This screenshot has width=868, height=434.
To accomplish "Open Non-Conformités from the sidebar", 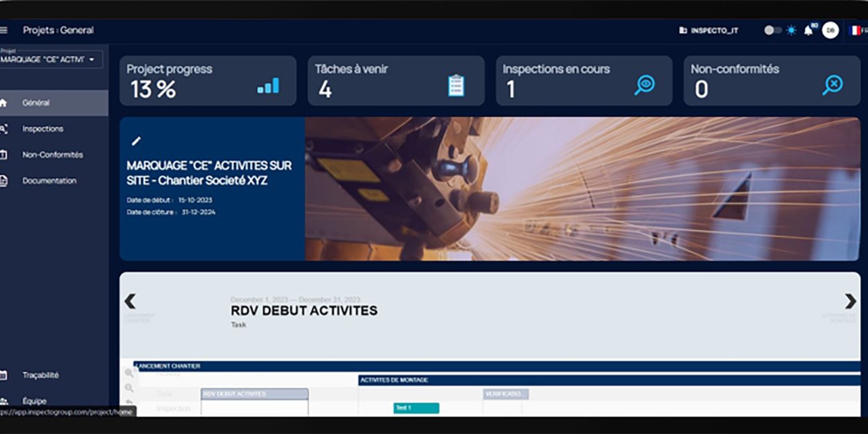I will click(54, 155).
